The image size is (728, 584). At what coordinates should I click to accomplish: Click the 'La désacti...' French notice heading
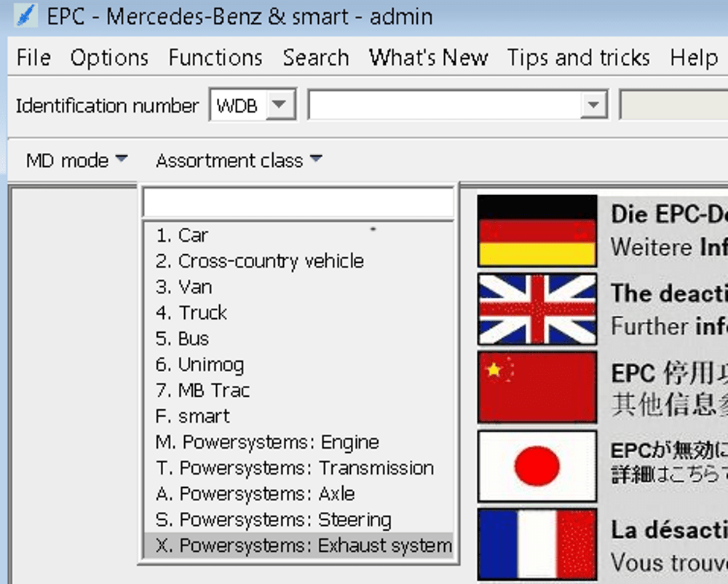(669, 529)
